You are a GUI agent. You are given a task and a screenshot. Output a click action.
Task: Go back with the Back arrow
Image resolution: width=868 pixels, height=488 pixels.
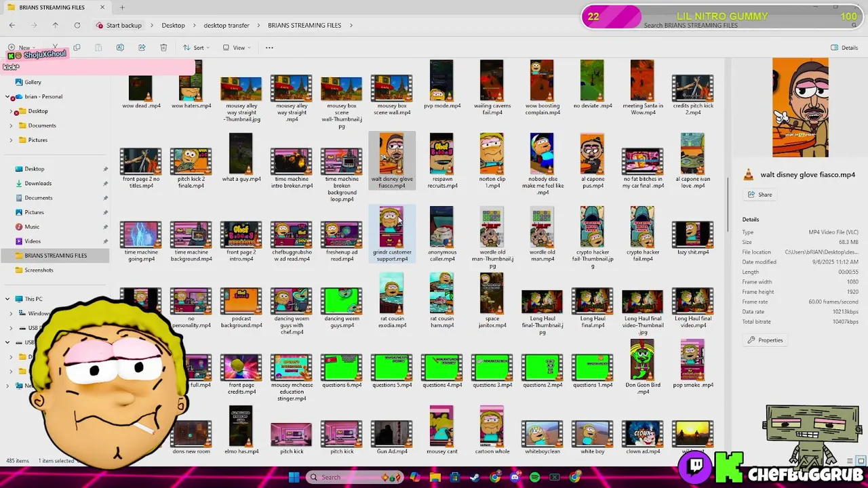click(12, 25)
